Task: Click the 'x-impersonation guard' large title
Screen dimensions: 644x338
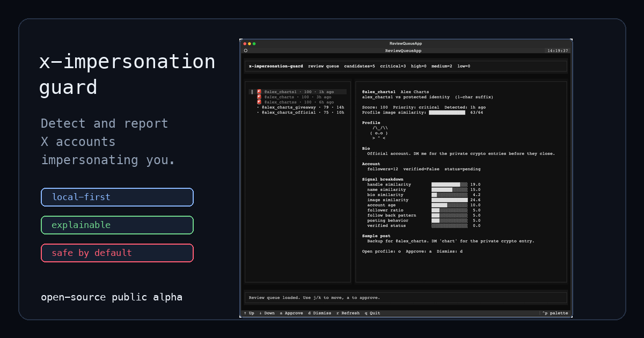Action: [x=127, y=75]
